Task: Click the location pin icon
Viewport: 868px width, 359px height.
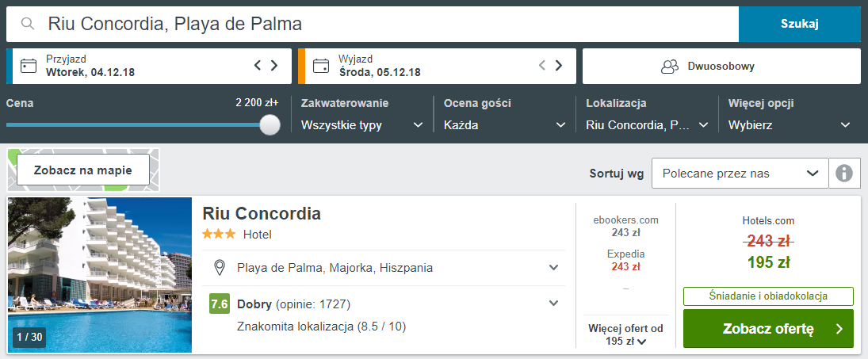Action: [x=220, y=268]
